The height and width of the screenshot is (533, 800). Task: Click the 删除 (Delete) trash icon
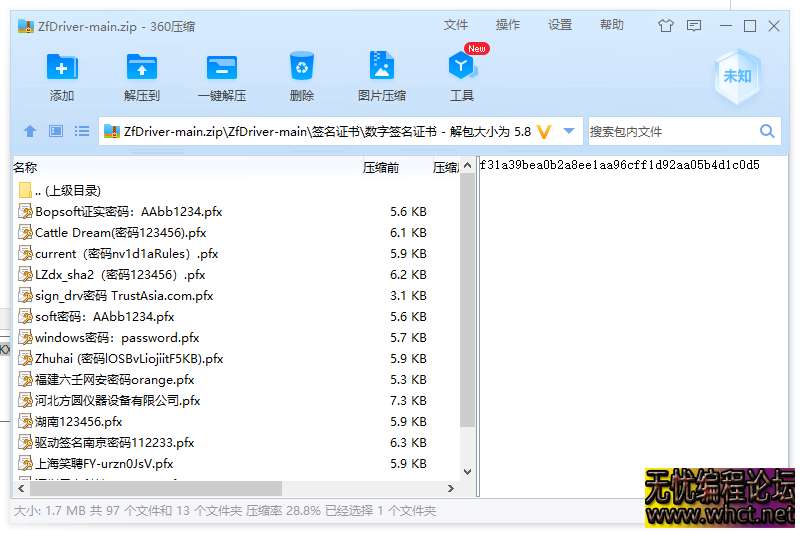[302, 68]
